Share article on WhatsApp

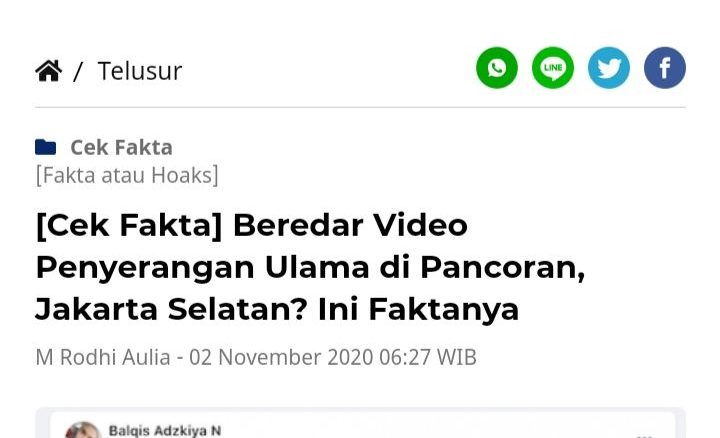pyautogui.click(x=497, y=68)
